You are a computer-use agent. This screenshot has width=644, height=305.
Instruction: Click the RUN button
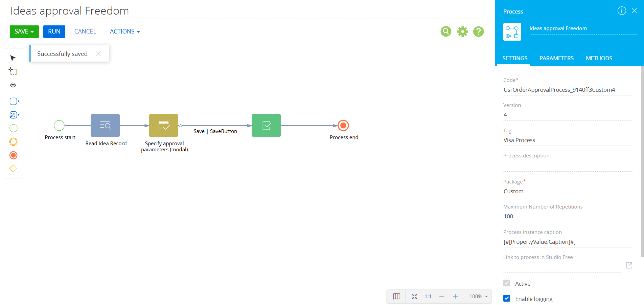point(54,31)
